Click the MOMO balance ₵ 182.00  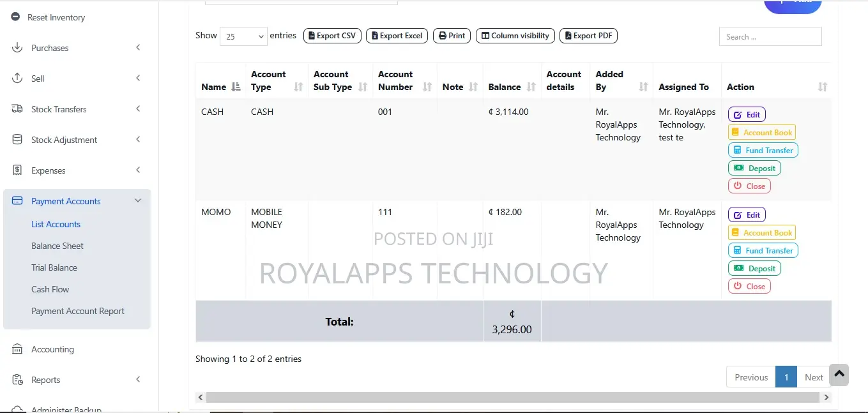[x=505, y=212]
